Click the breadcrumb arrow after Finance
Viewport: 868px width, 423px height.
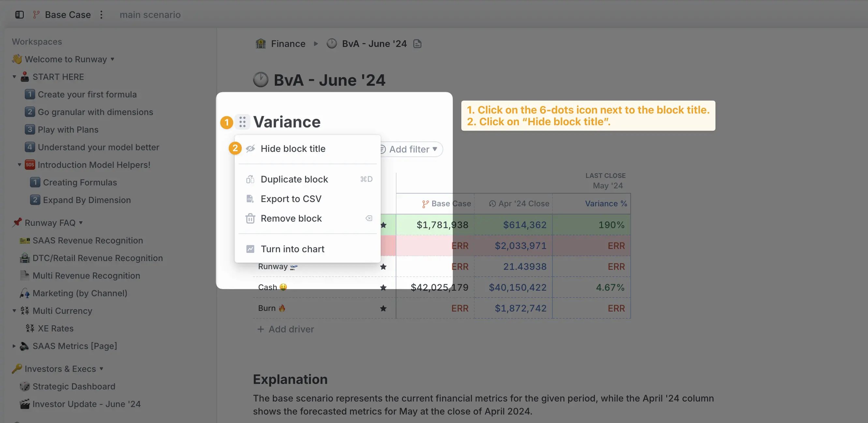(x=316, y=44)
